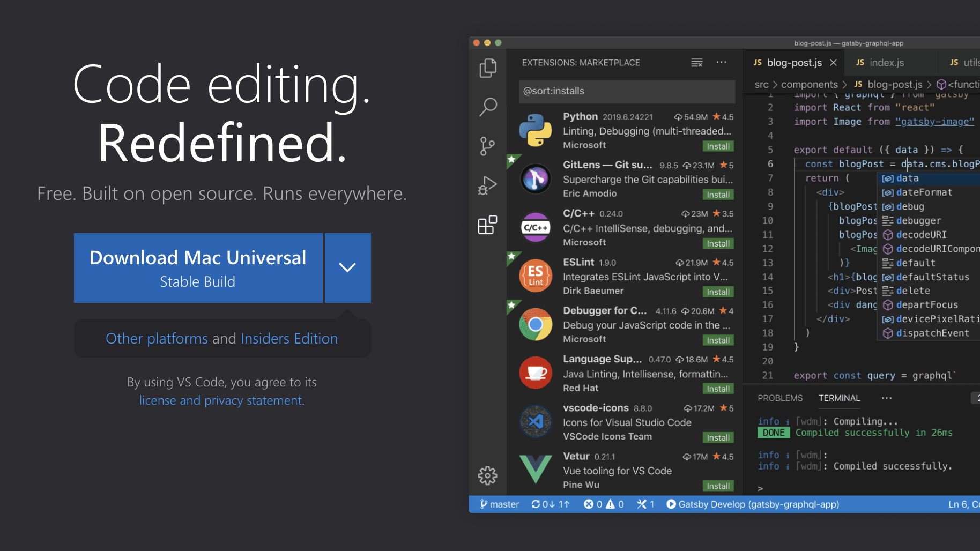Select the ESLint extension logo
The image size is (980, 551).
click(x=535, y=276)
